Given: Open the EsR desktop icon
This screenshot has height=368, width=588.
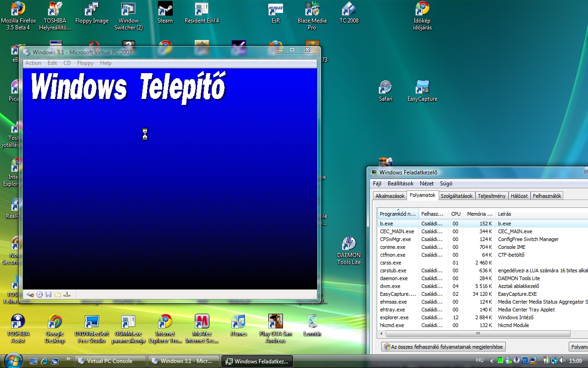Looking at the screenshot, I should [276, 13].
